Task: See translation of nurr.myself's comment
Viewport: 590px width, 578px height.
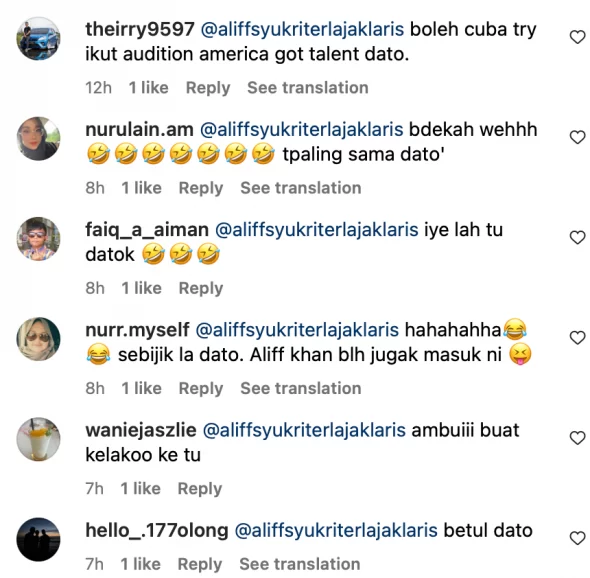Action: pyautogui.click(x=301, y=388)
